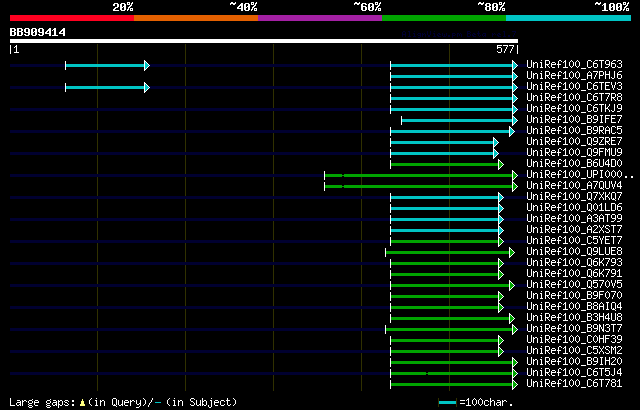Click the UniRef100_C6T781 entry
640x410 pixels.
574,384
